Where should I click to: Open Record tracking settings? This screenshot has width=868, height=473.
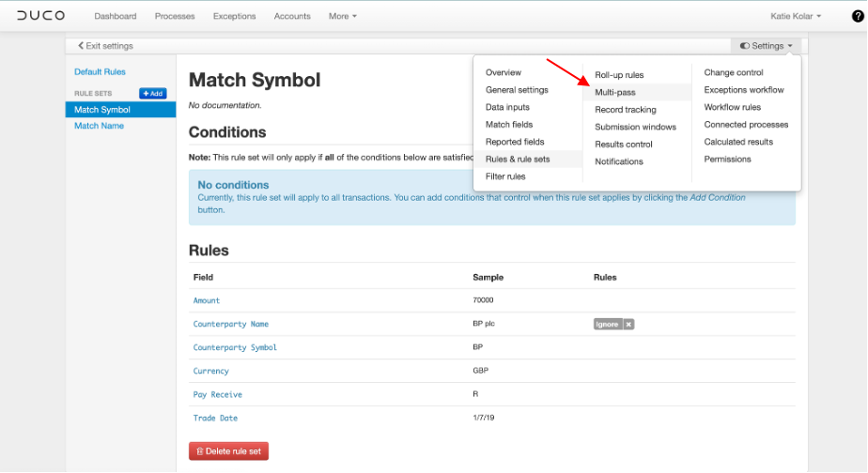tap(626, 110)
